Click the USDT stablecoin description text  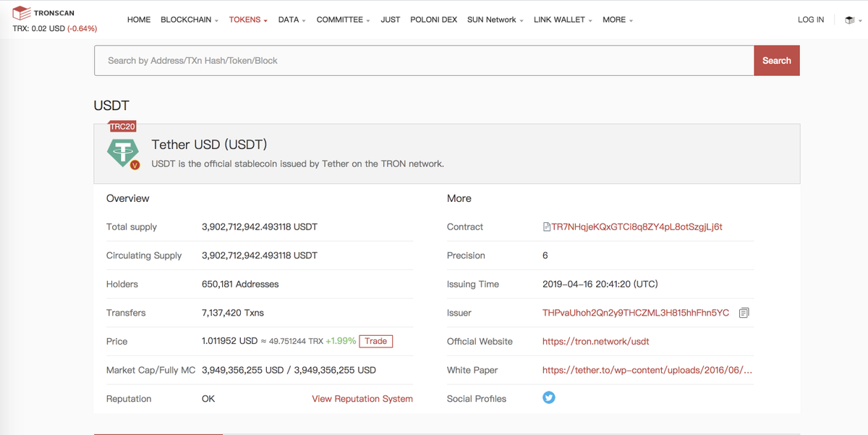[297, 164]
